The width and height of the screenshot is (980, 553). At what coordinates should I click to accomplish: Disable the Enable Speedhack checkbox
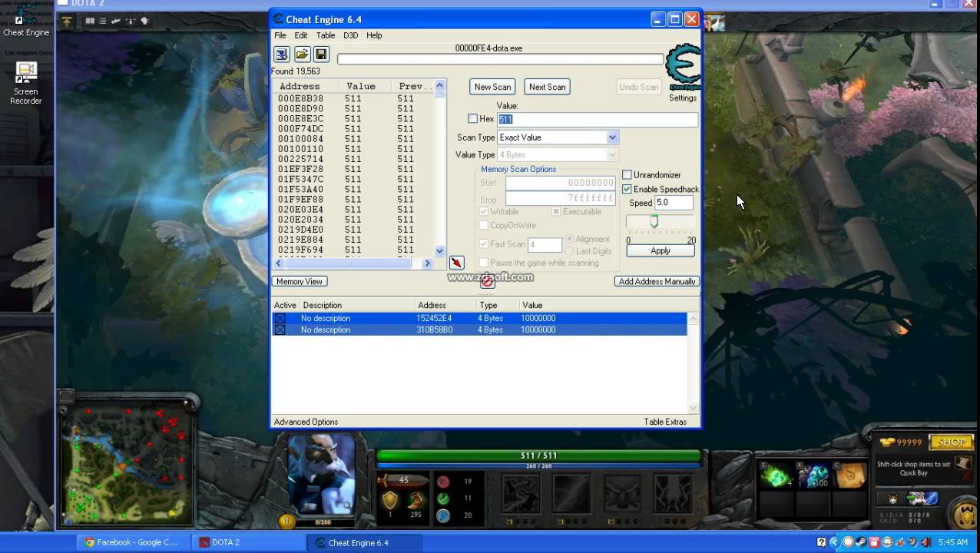pos(627,189)
